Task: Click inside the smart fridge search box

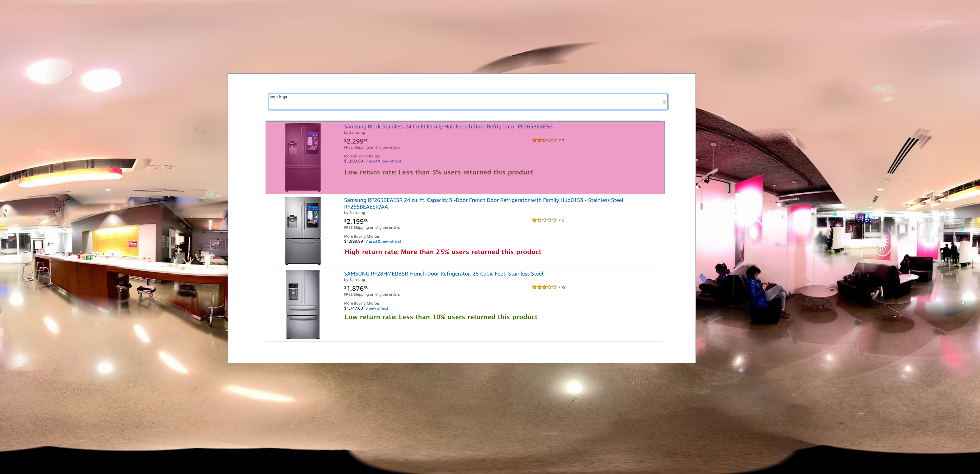Action: point(456,102)
